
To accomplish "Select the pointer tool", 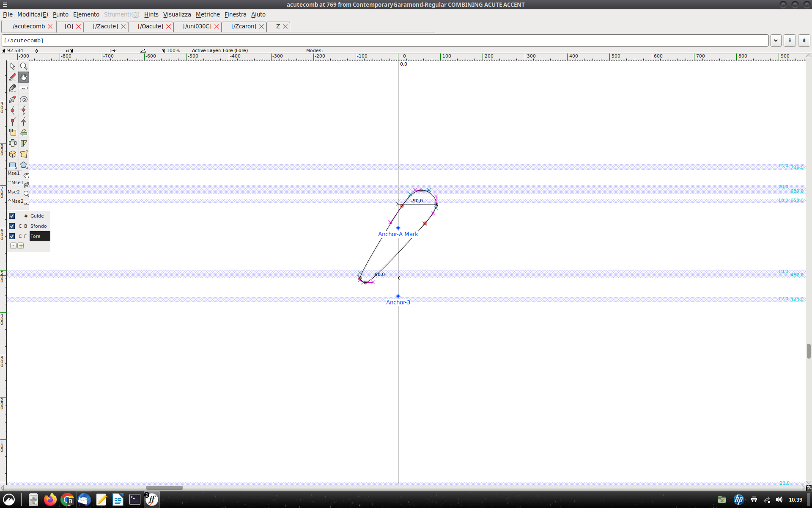I will (x=12, y=66).
